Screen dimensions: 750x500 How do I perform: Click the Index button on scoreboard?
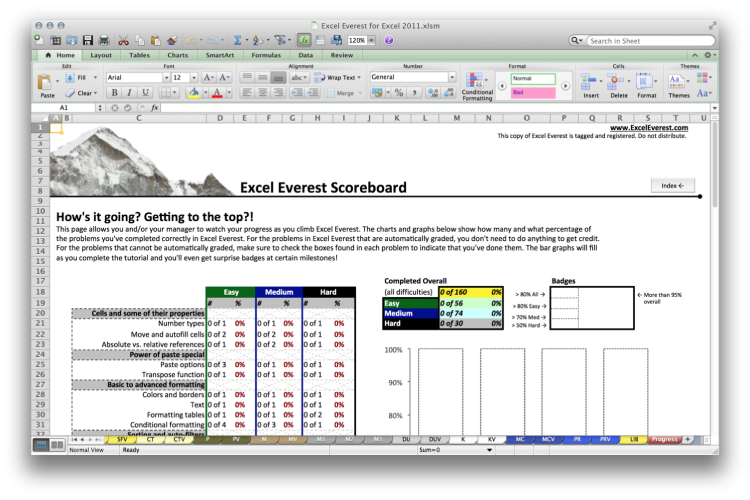tap(673, 186)
